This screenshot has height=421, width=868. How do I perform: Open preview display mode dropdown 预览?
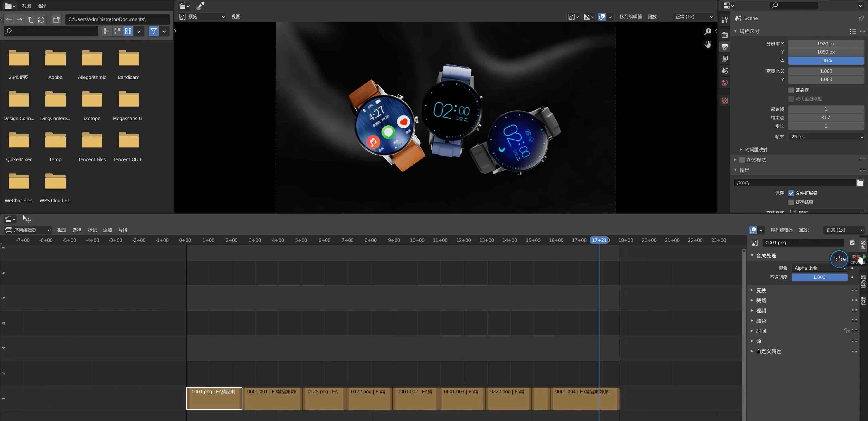(x=202, y=17)
